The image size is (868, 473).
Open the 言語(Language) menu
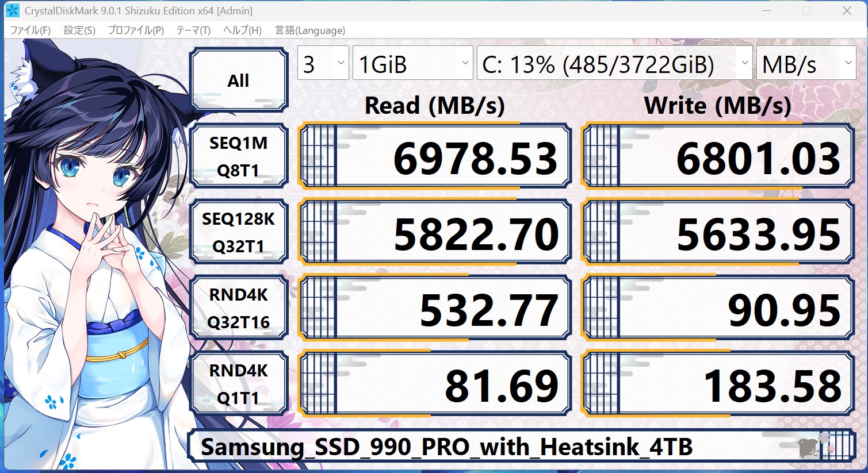click(x=310, y=30)
